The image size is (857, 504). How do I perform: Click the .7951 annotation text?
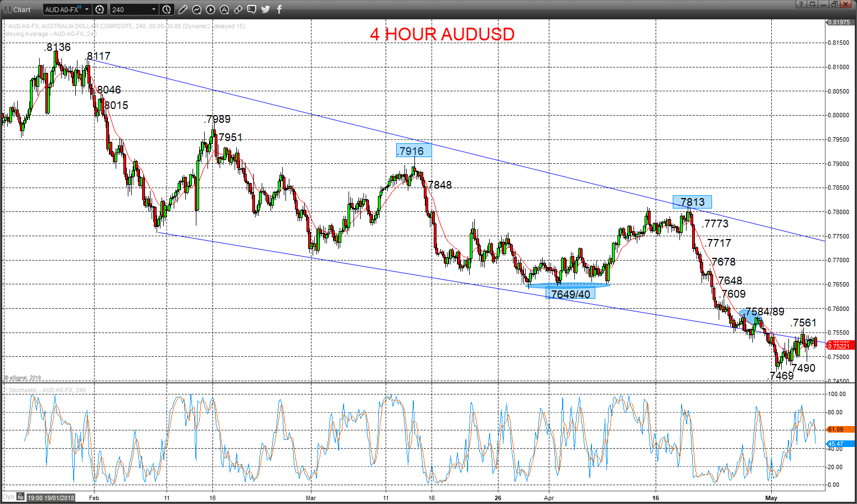pyautogui.click(x=230, y=137)
